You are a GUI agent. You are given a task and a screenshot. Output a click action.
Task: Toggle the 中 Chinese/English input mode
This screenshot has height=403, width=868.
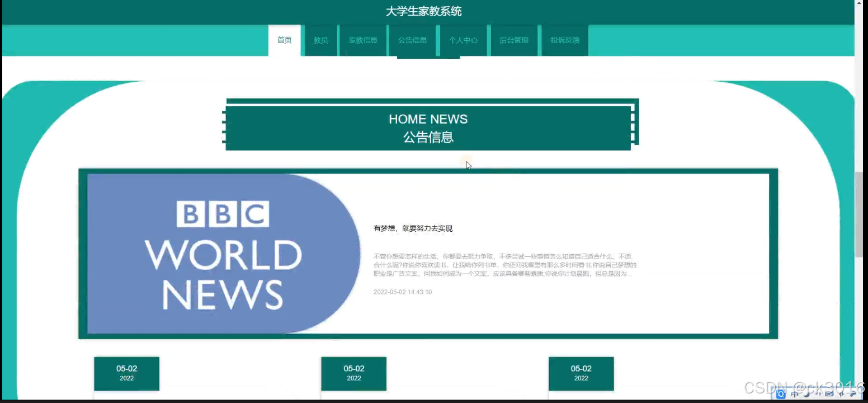click(x=795, y=394)
